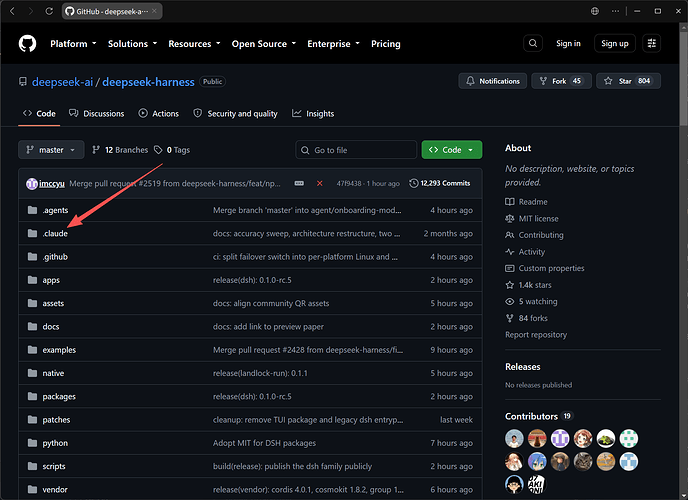Click the browser back arrow
The width and height of the screenshot is (688, 500).
[12, 11]
